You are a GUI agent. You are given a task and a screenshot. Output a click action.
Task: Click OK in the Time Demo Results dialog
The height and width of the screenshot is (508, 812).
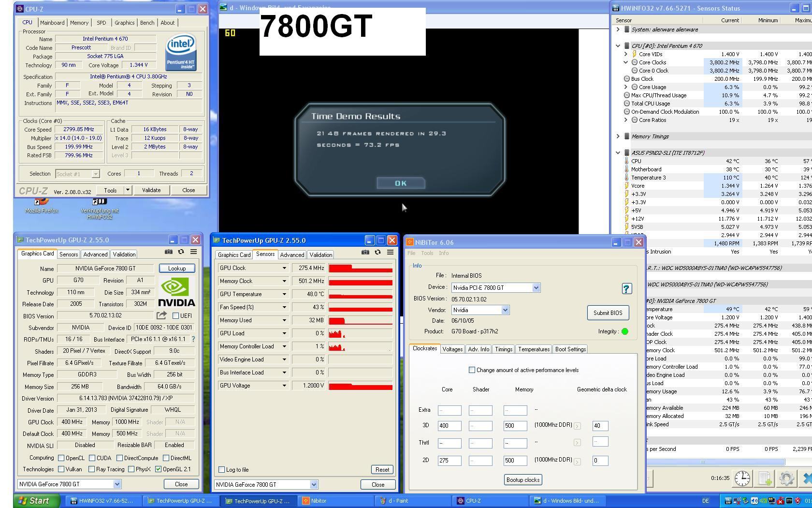click(x=401, y=183)
